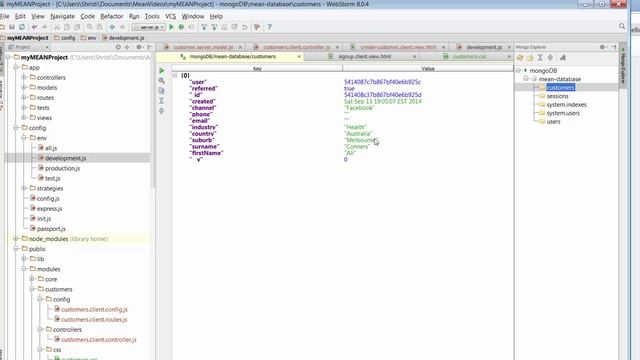Screen dimensions: 640x360
Task: Collapse the [0] document row
Action: (175, 75)
